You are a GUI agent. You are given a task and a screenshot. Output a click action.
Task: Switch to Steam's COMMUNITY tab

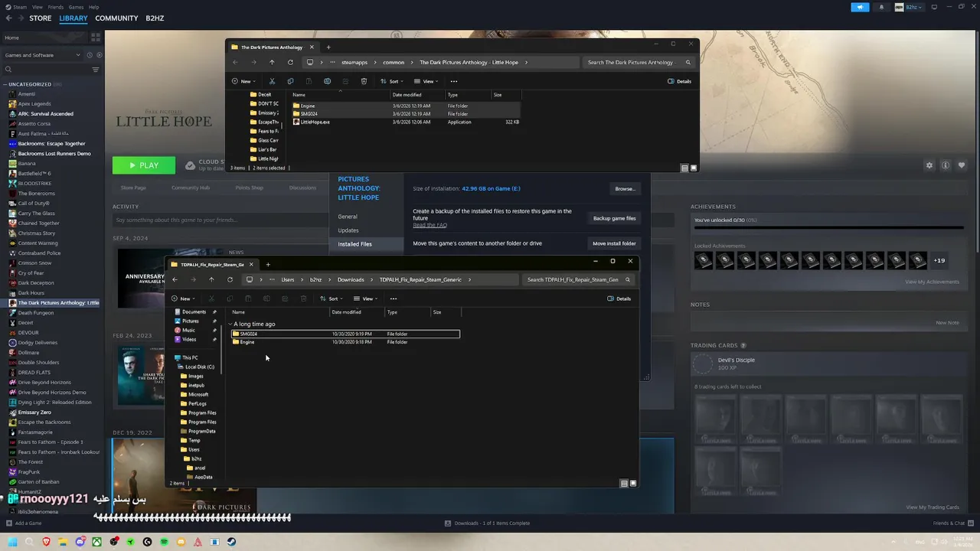(x=116, y=18)
